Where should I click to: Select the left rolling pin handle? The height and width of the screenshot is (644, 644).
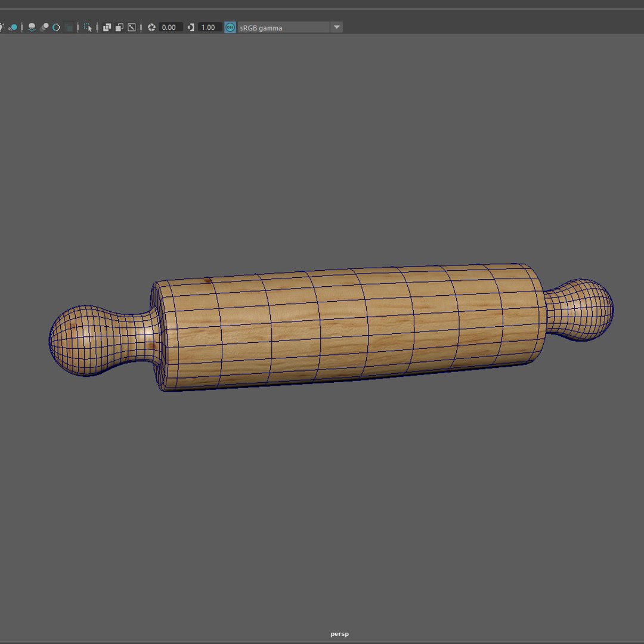[x=103, y=340]
